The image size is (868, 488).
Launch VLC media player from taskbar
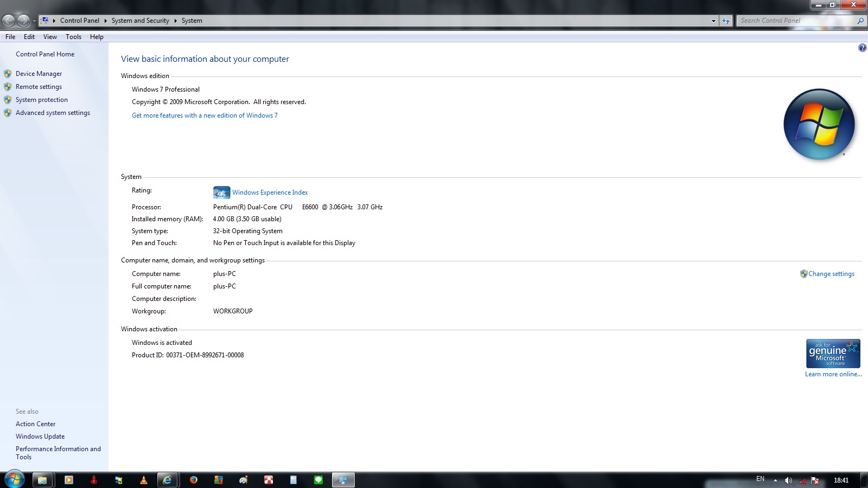pyautogui.click(x=144, y=480)
